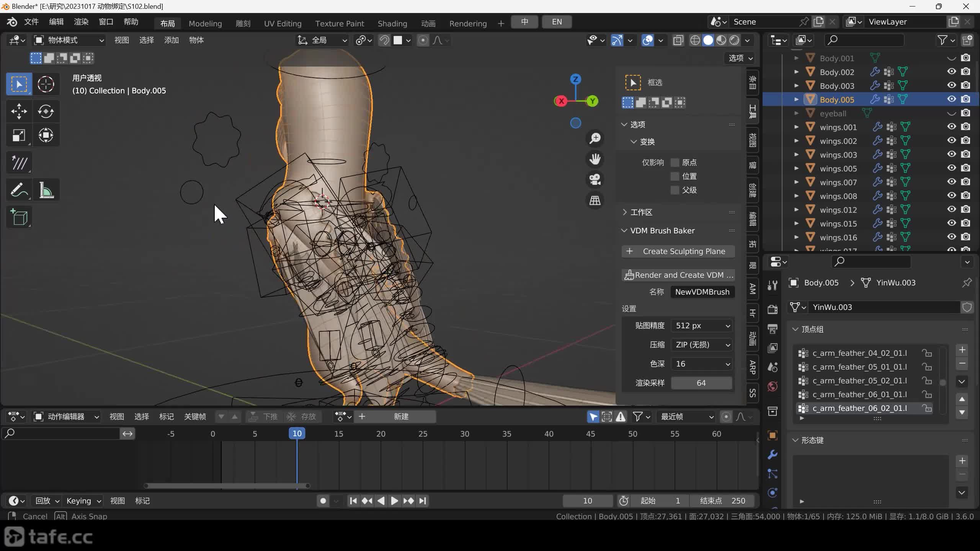Click the EN language button

pos(557,22)
